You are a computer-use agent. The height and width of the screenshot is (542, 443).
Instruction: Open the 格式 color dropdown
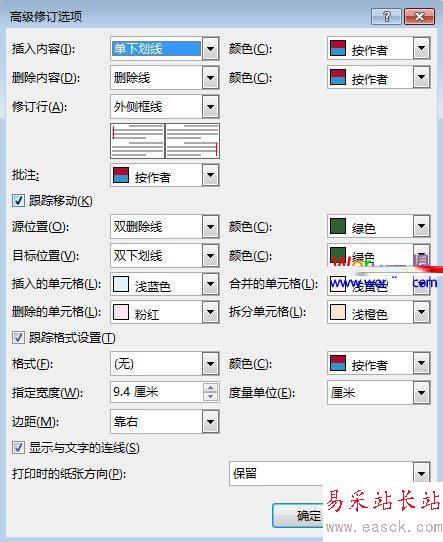(x=421, y=363)
